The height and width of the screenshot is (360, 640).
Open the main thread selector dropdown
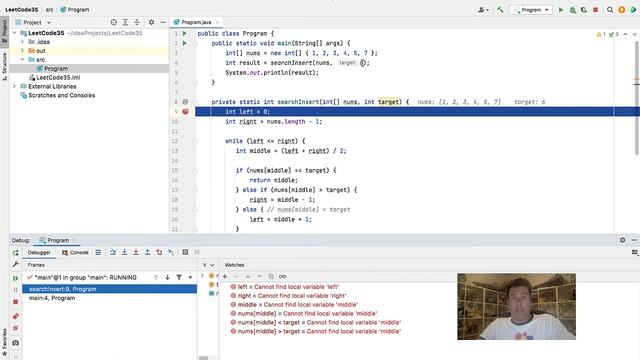coord(191,278)
